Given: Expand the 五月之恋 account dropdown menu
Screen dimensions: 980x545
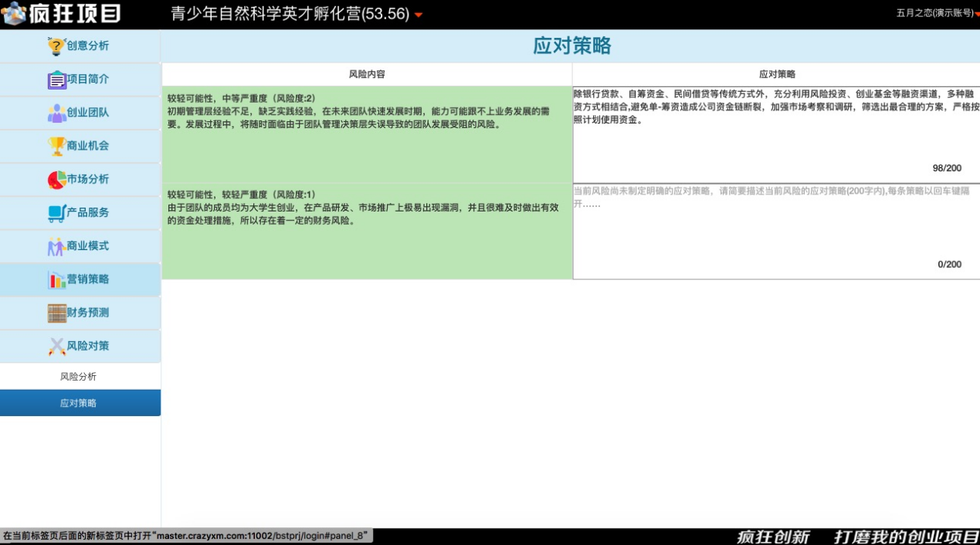Looking at the screenshot, I should click(x=976, y=13).
